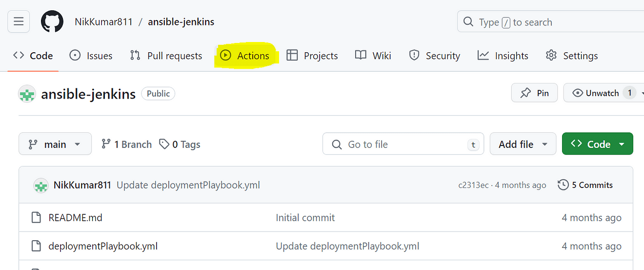Open the 0 Tags link
The height and width of the screenshot is (270, 644).
(180, 144)
